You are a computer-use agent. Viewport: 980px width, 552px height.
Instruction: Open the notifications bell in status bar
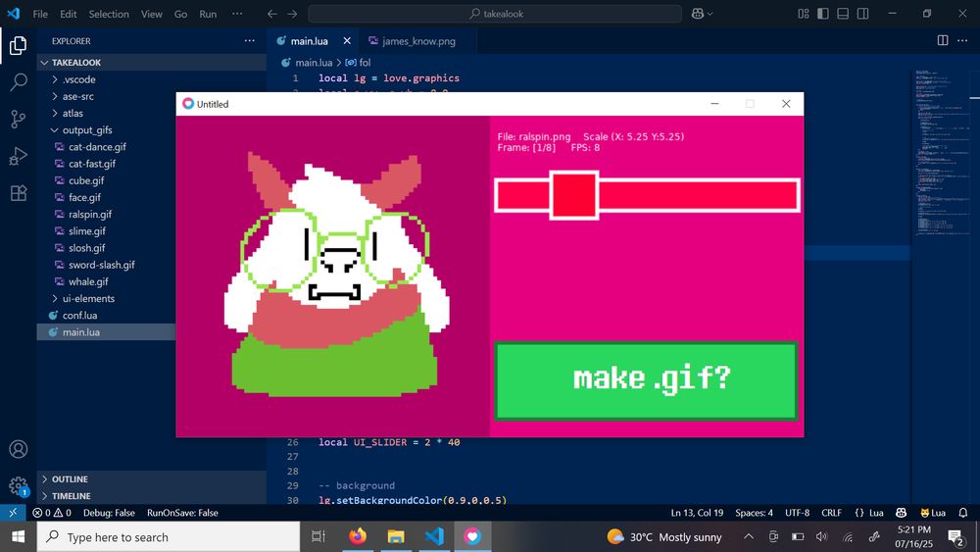(x=963, y=513)
